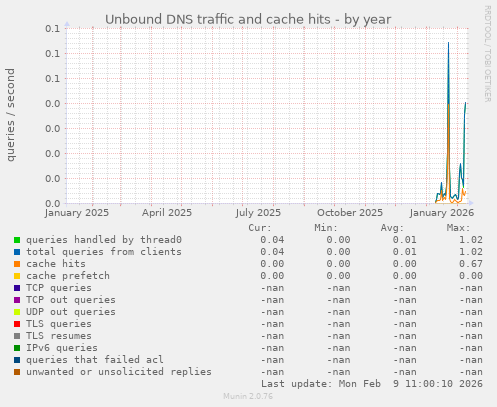Click the 'January 2026' axis label
The height and width of the screenshot is (407, 497).
coord(442,213)
